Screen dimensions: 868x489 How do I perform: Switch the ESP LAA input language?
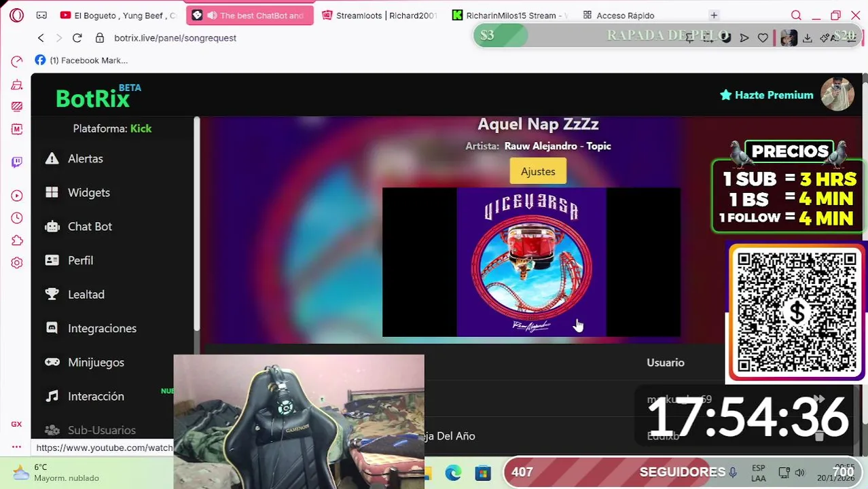tap(759, 473)
